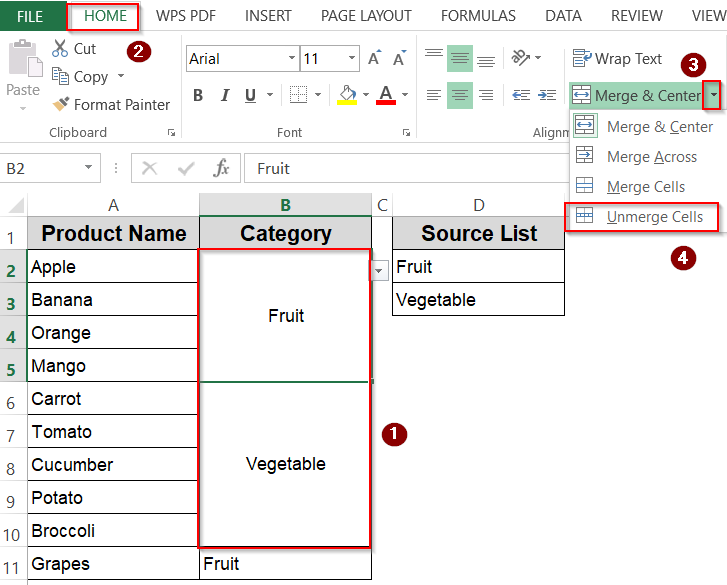Toggle Middle Align vertical alignment

[460, 58]
